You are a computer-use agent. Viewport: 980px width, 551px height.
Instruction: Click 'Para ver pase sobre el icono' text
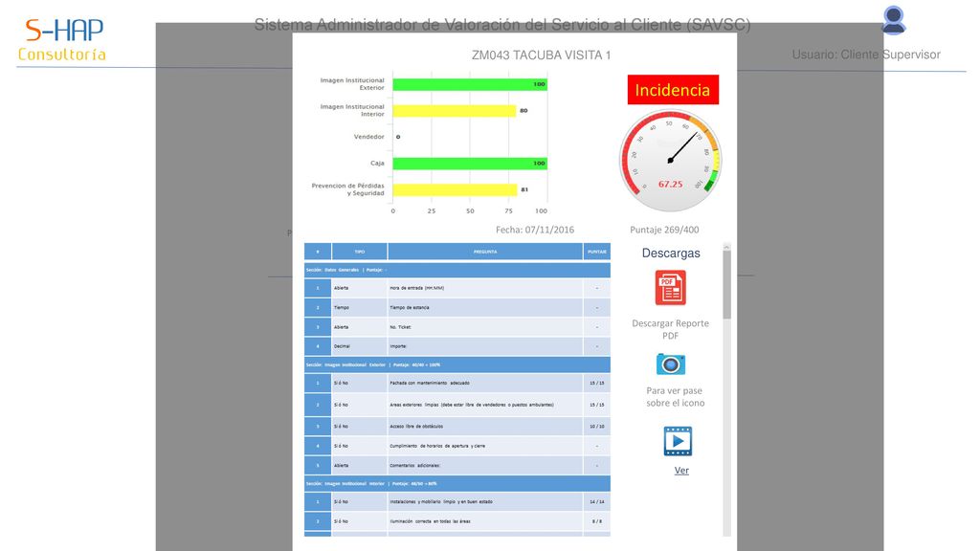[675, 397]
